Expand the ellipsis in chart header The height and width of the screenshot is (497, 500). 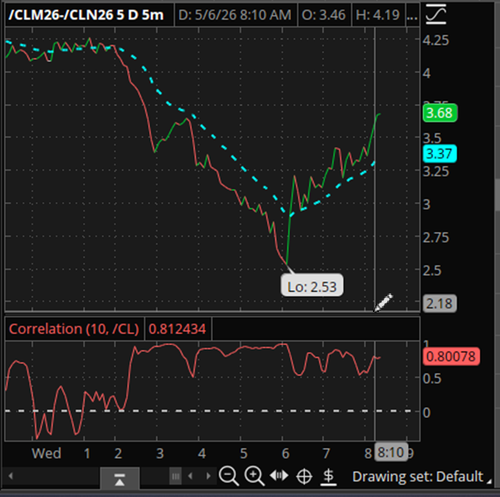coord(412,15)
